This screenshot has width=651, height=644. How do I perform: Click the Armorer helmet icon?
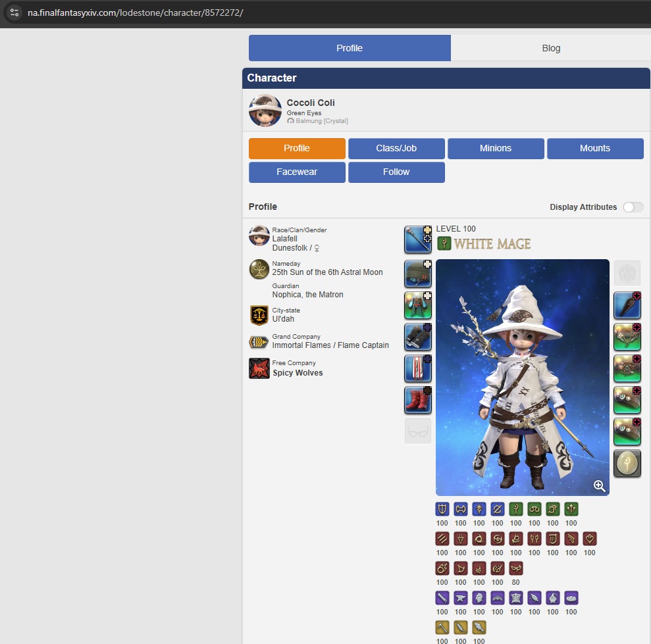[479, 598]
